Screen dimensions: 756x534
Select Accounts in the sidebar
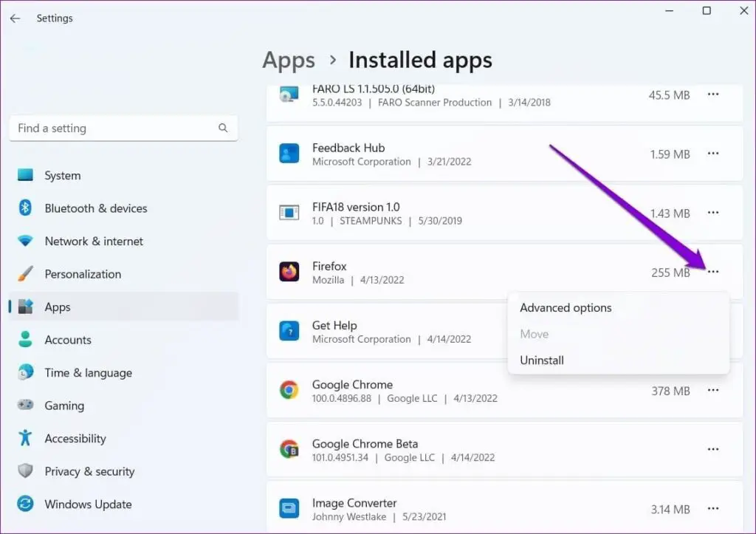pos(68,340)
